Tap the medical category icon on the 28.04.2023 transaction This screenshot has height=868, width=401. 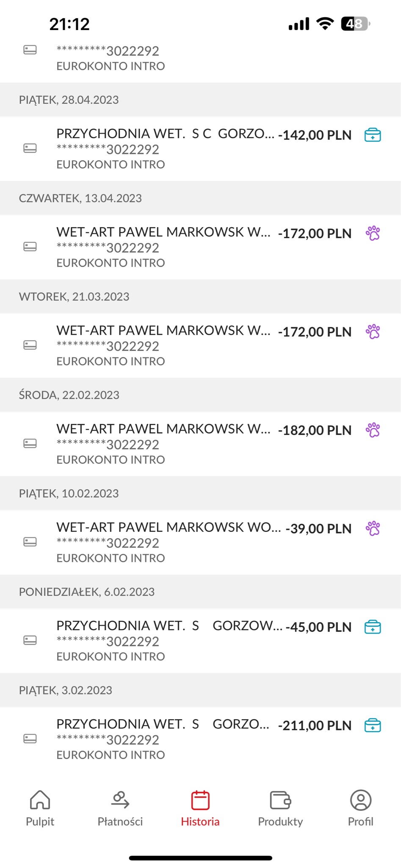pos(373,135)
